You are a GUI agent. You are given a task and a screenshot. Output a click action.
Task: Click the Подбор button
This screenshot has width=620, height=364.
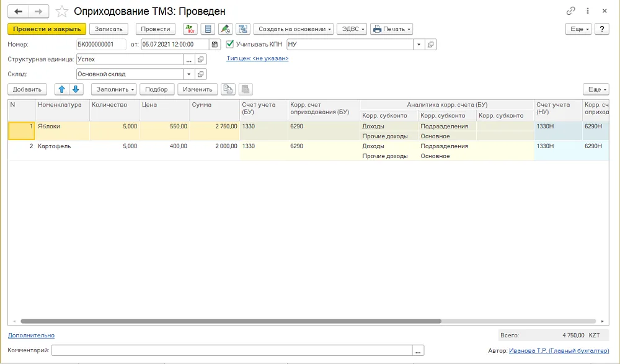click(156, 89)
